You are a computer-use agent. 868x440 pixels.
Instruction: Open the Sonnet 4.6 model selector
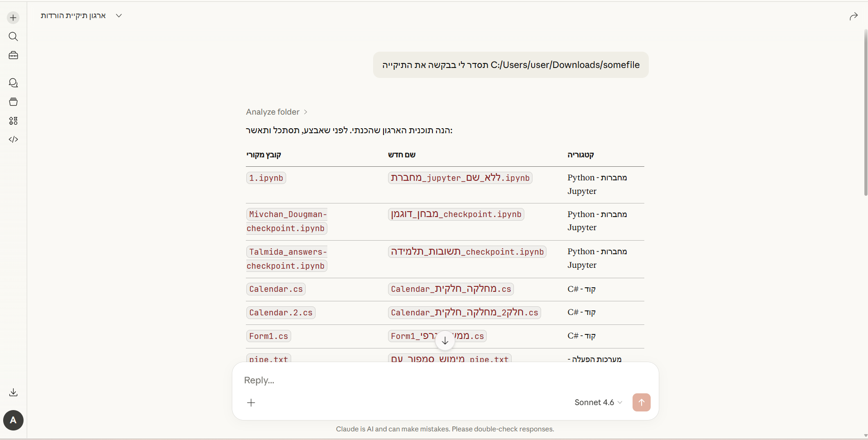[598, 402]
